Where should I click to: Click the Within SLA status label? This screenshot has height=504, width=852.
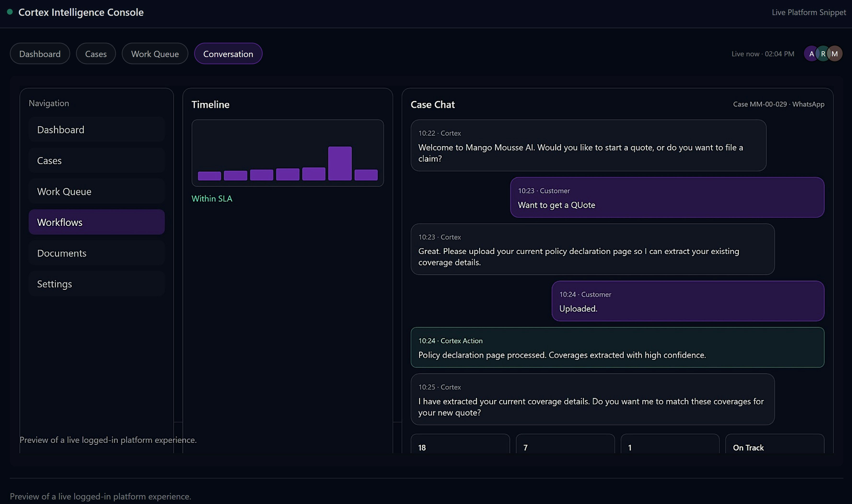coord(212,198)
